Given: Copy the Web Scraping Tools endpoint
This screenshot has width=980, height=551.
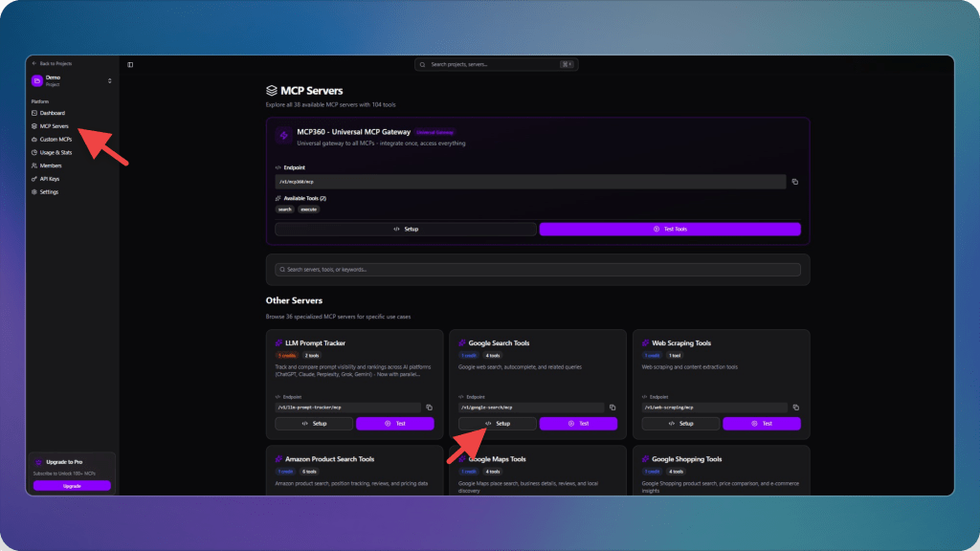Looking at the screenshot, I should click(795, 408).
